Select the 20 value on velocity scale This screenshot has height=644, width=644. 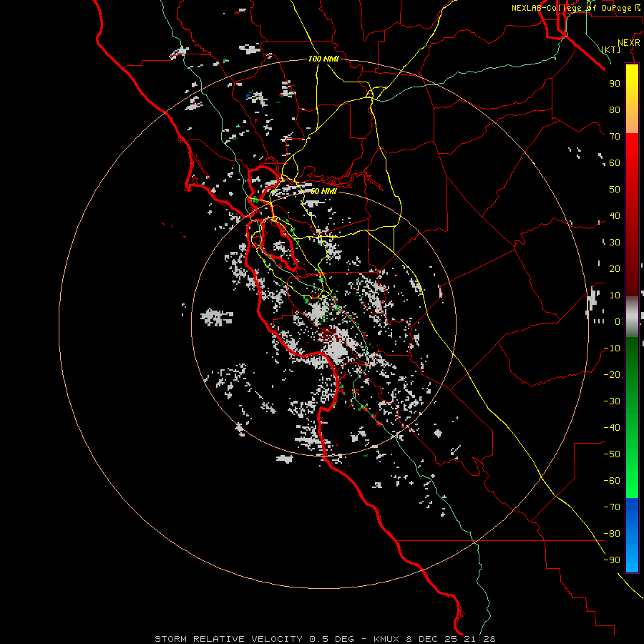point(615,268)
